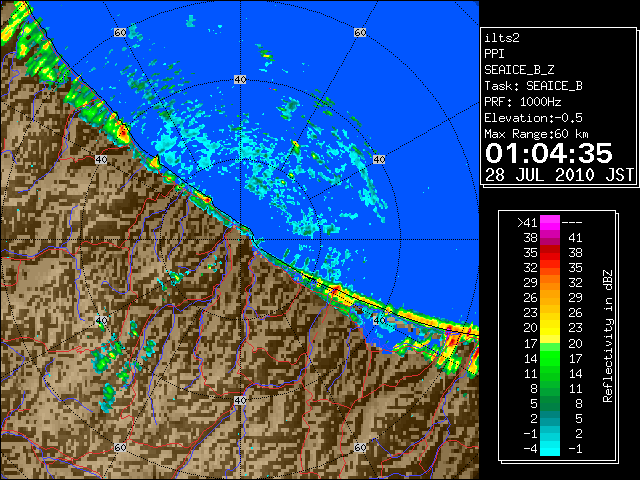Viewport: 640px width, 480px height.
Task: Pick the red 35–38 dBZ legend swatch
Action: pyautogui.click(x=550, y=253)
